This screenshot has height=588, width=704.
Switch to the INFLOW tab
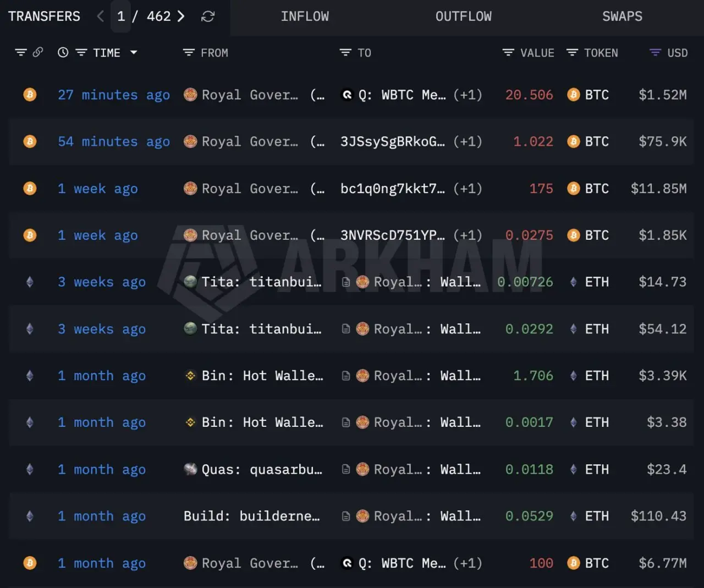click(x=305, y=17)
